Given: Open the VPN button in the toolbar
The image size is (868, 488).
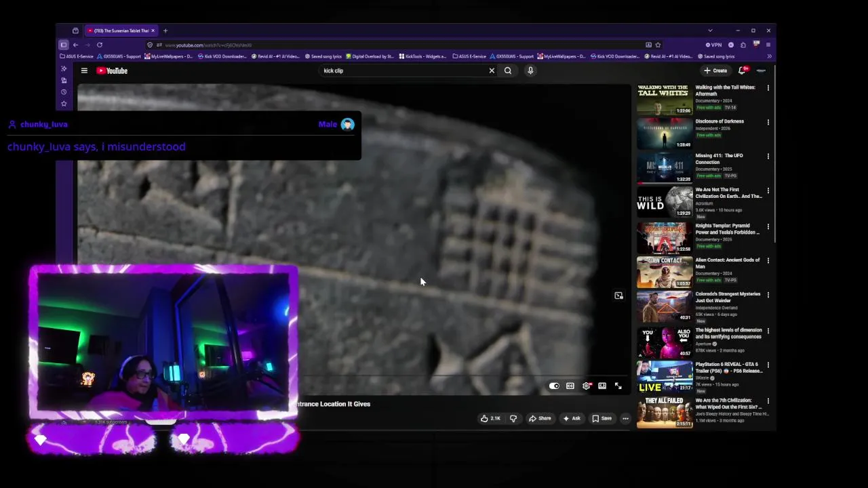Looking at the screenshot, I should [714, 45].
